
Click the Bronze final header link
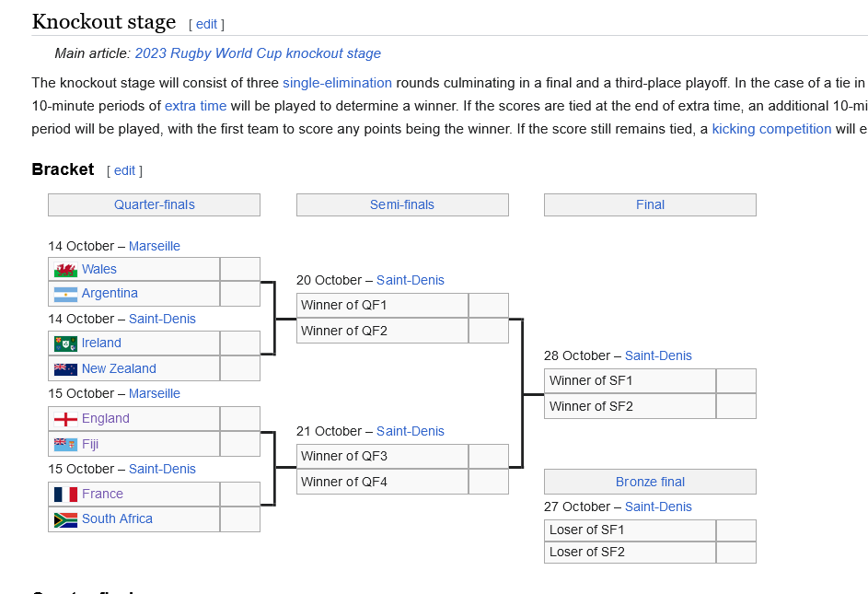650,482
